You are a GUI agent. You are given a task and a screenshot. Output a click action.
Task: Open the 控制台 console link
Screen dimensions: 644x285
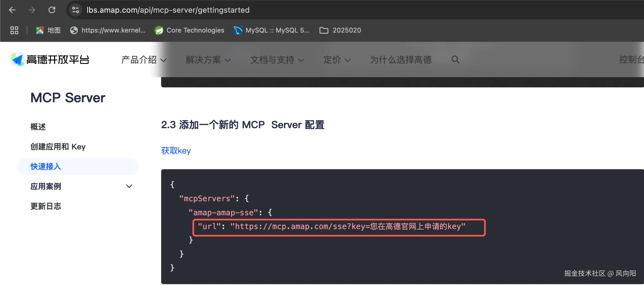[x=631, y=60]
